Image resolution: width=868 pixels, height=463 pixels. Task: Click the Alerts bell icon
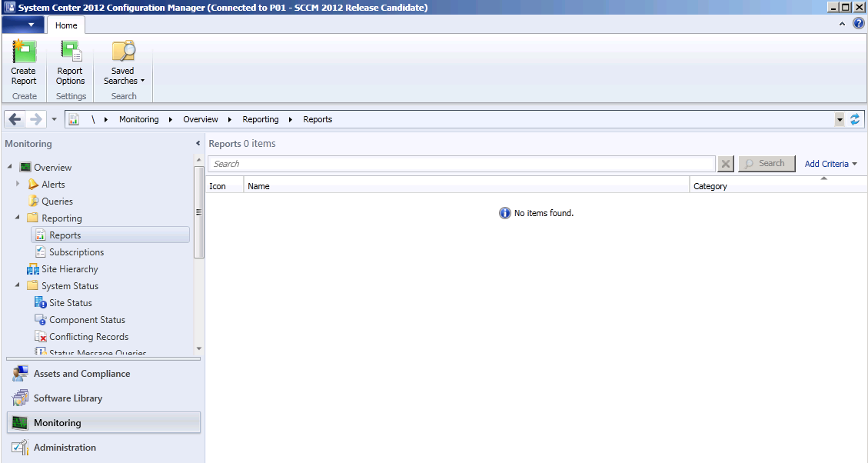33,185
